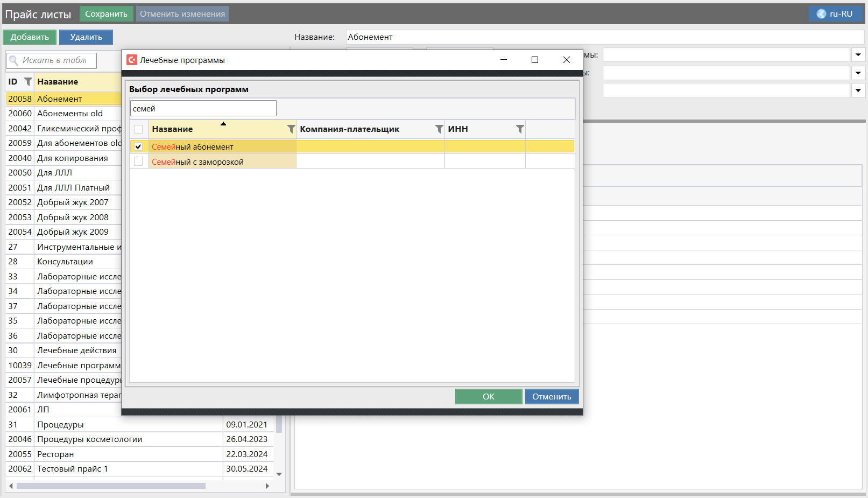
Task: Maximize the Лечебные программы dialog
Action: pos(535,60)
